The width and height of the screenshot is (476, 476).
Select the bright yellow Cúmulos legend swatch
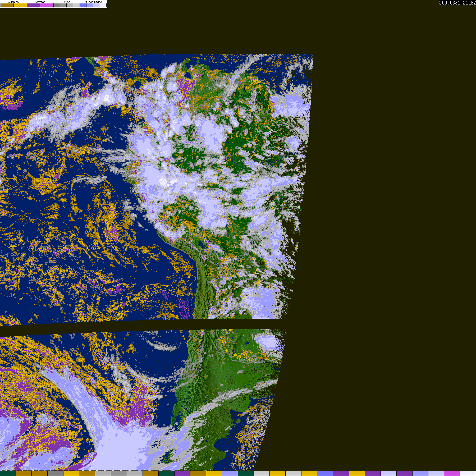pyautogui.click(x=20, y=5)
